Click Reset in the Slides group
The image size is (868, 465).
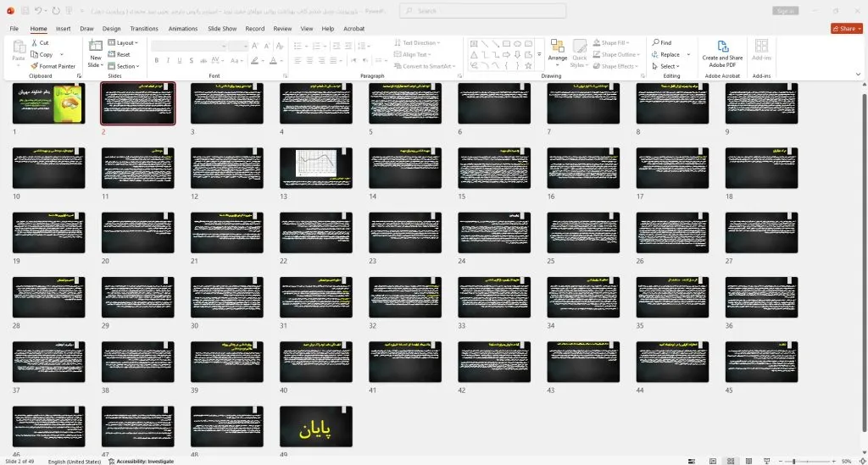[x=119, y=54]
